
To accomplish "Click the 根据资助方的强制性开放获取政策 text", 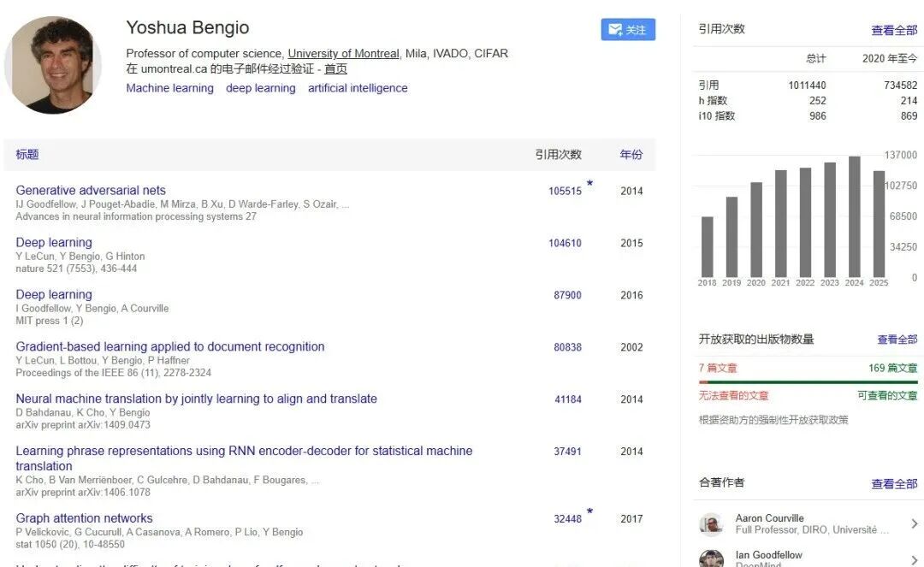I will click(773, 420).
